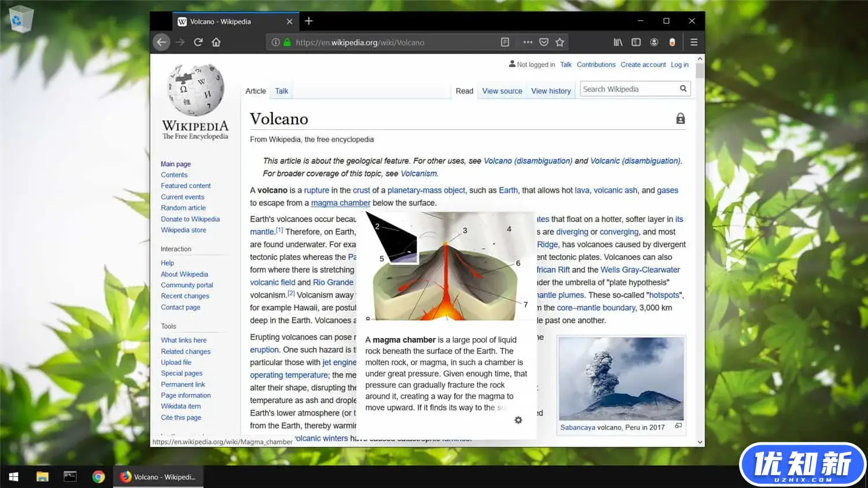
Task: Open the Firefox Library icon
Action: pyautogui.click(x=618, y=42)
